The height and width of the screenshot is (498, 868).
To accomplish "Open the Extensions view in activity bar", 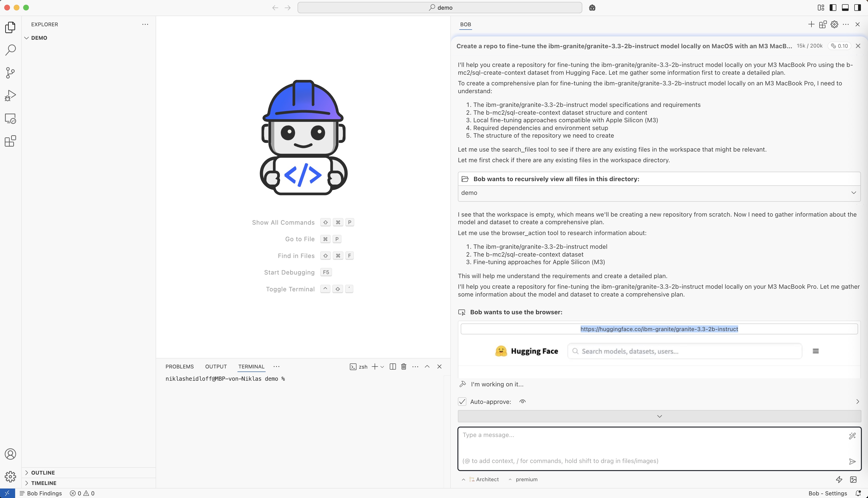I will pos(10,141).
